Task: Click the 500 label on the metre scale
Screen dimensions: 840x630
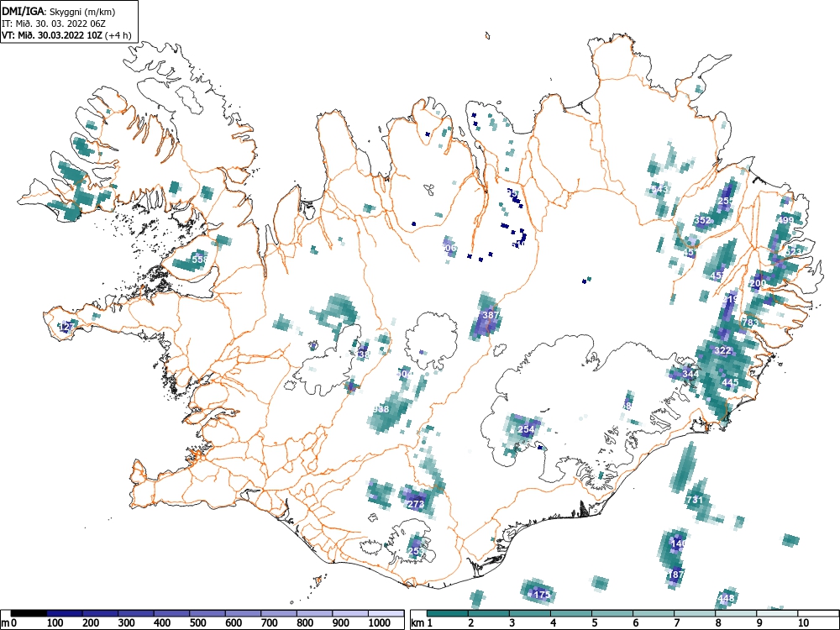Action: 197,623
